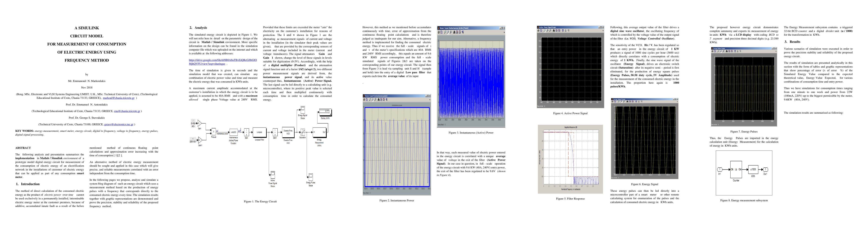The height and width of the screenshot is (225, 868).
Task: Click the 'Figure 7. Energy Pulses' caption
Action: tap(744, 132)
